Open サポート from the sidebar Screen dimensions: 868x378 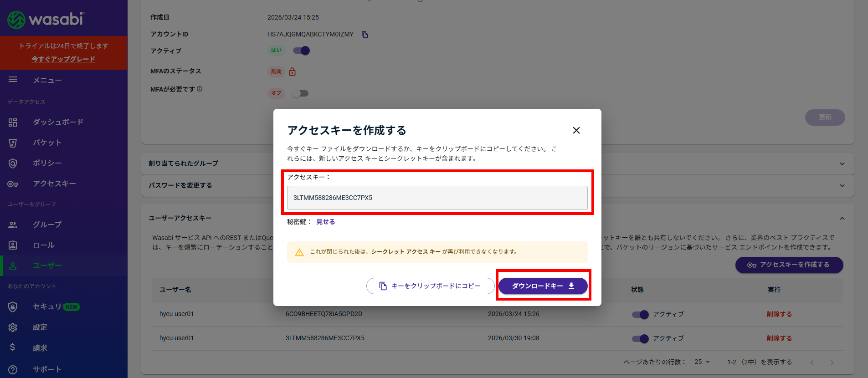(x=46, y=369)
